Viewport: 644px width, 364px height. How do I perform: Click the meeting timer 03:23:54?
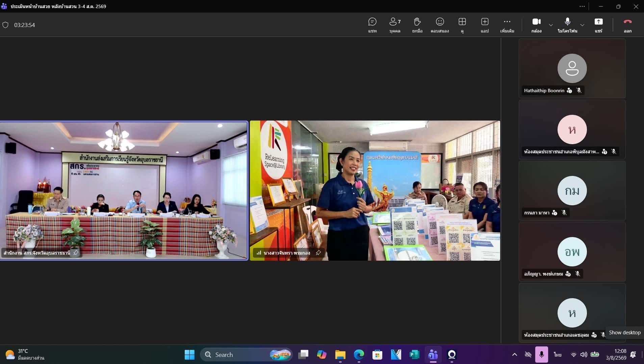24,25
